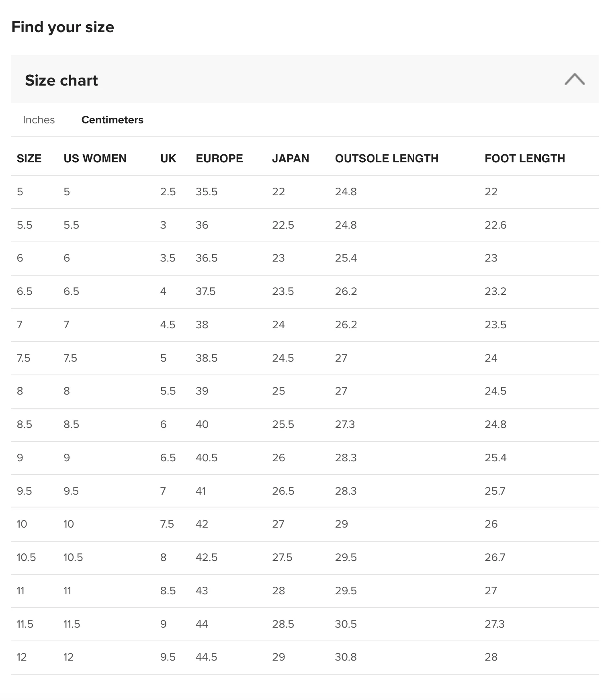Click Europe size 44.5 cell
Viewport: 610px width, 700px height.
tap(207, 657)
